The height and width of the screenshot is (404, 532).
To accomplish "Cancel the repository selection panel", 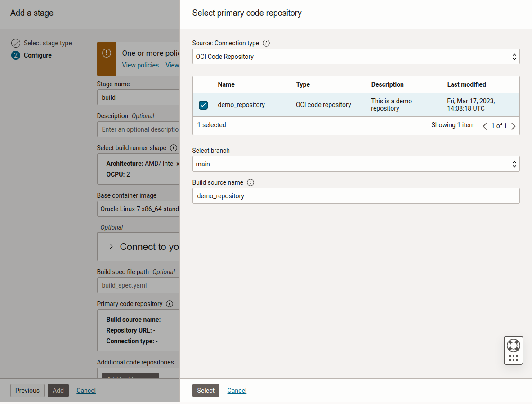I will click(x=237, y=391).
